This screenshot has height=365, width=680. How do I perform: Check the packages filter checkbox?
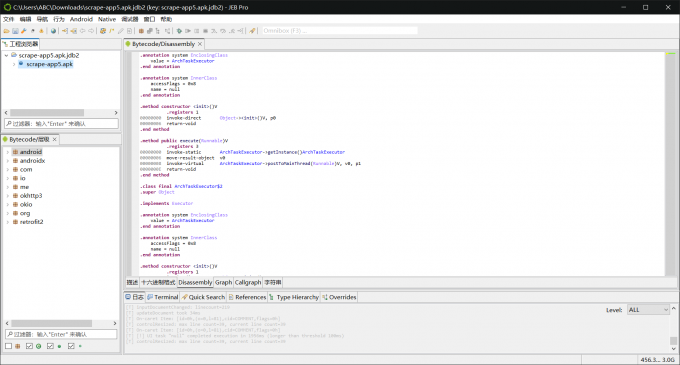coord(8,346)
